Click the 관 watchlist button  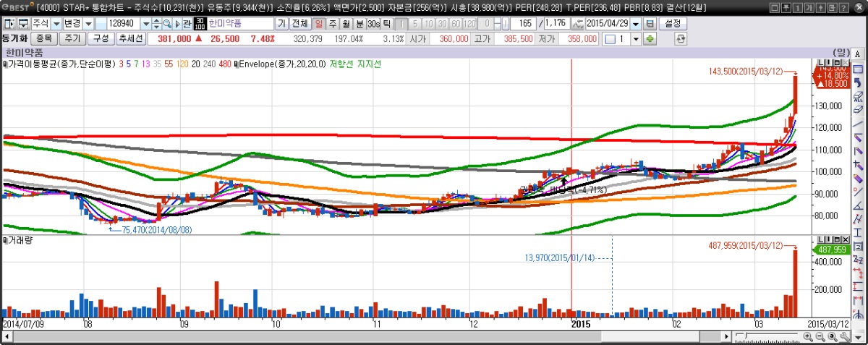[x=187, y=23]
